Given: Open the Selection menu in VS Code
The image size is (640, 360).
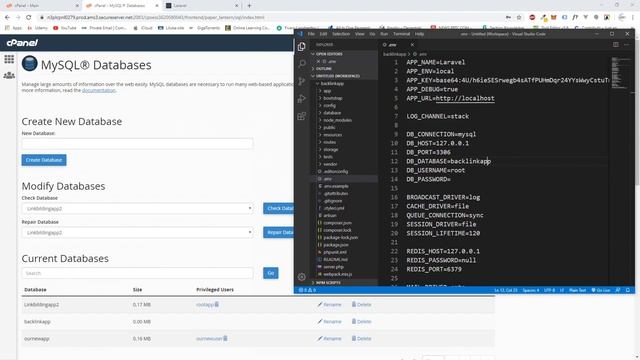Looking at the screenshot, I should [x=341, y=34].
